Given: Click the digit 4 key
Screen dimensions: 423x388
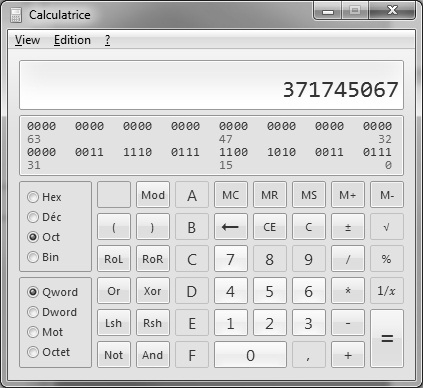Looking at the screenshot, I should tap(231, 291).
